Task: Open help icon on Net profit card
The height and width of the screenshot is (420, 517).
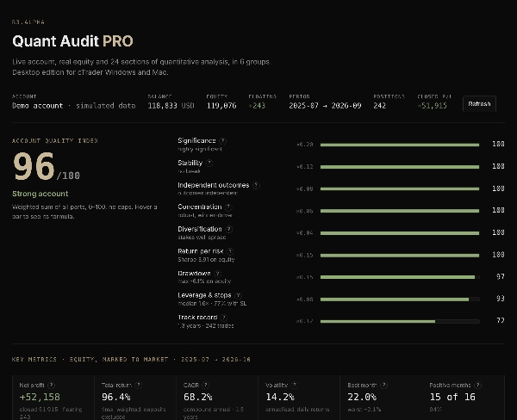Action: coord(51,385)
